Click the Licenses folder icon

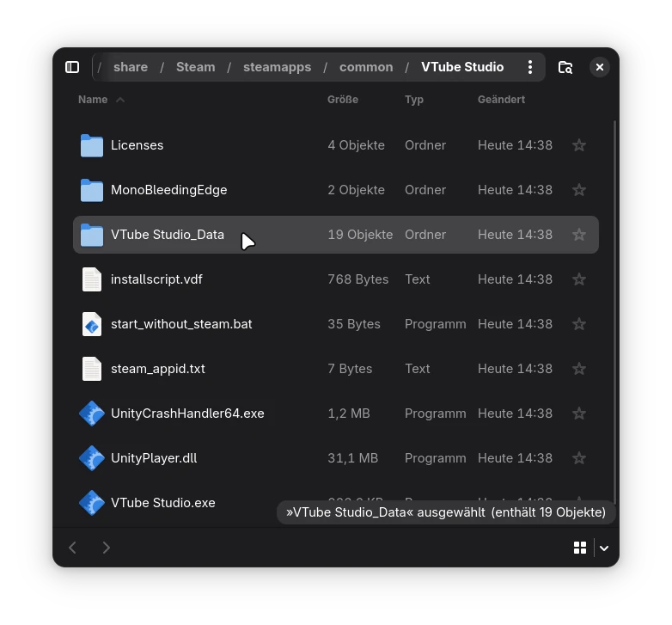point(92,145)
